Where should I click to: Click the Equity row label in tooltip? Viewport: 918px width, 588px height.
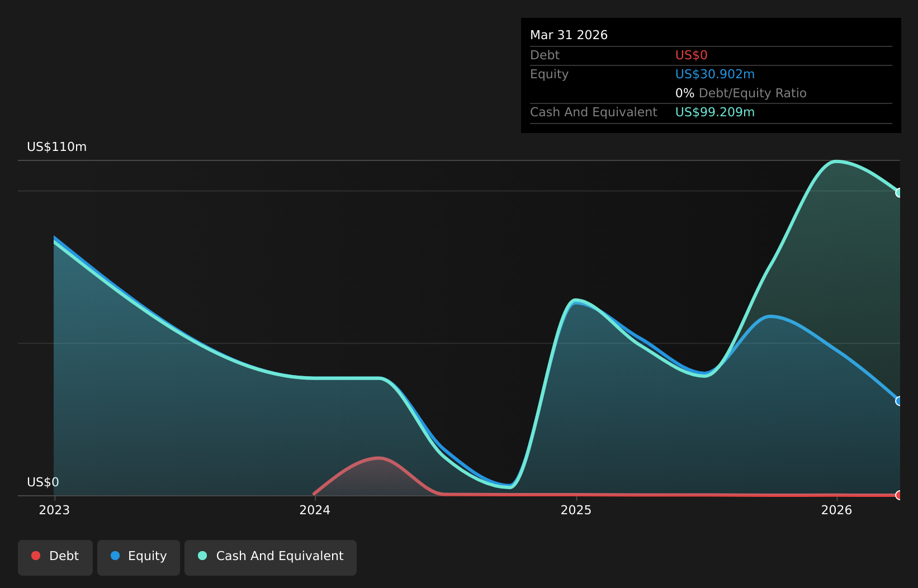click(549, 74)
